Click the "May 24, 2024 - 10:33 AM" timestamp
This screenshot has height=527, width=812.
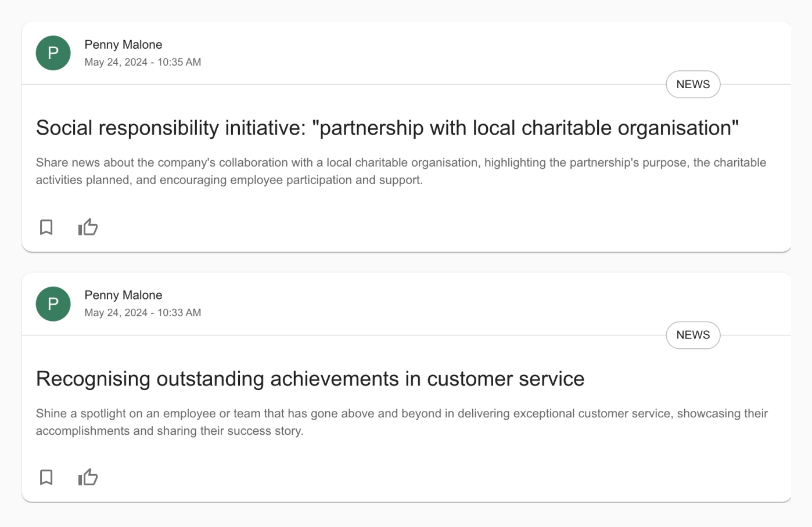143,312
